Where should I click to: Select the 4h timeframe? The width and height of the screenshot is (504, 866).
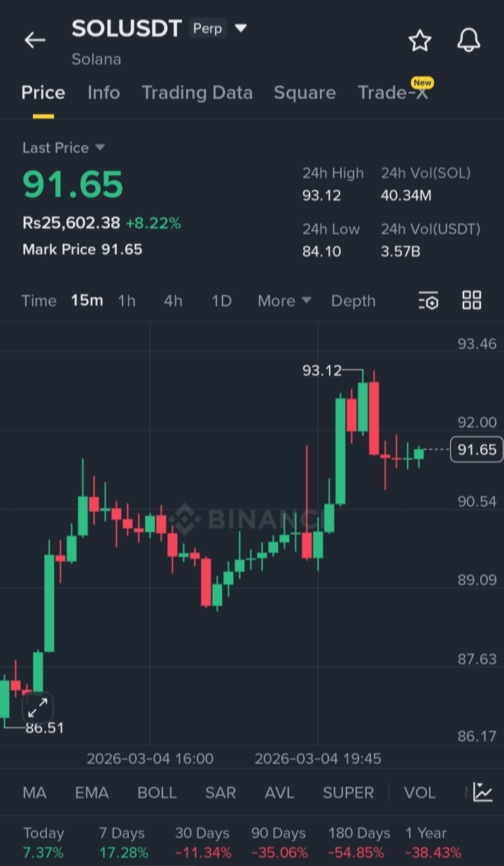pyautogui.click(x=173, y=301)
